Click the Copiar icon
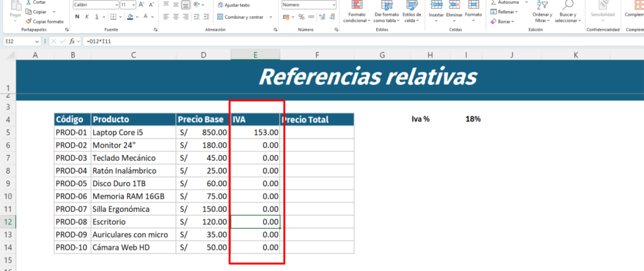 coord(28,12)
